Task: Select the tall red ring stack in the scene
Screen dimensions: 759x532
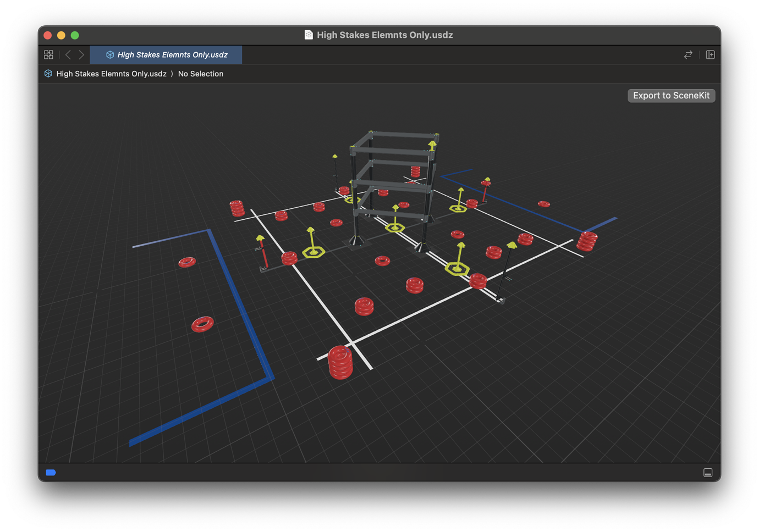Action: click(341, 363)
